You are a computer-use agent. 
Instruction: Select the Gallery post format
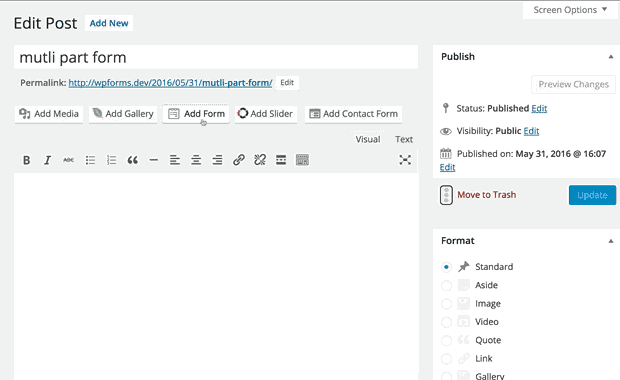pyautogui.click(x=446, y=376)
